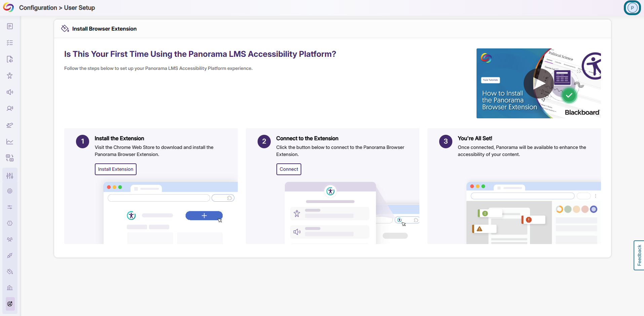Click the 'You're All Set!' step heading
The height and width of the screenshot is (316, 644).
click(x=475, y=138)
